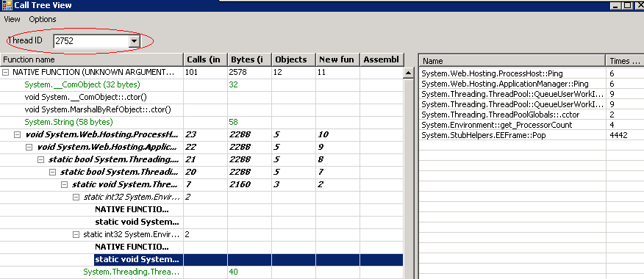Viewport: 644px width, 279px height.
Task: Click the Name column header in right pane
Action: 512,61
